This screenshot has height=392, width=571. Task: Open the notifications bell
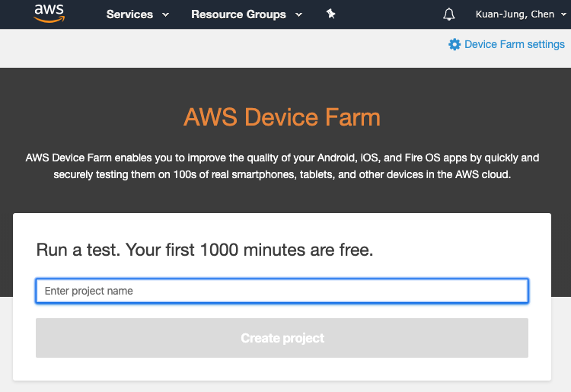point(449,14)
